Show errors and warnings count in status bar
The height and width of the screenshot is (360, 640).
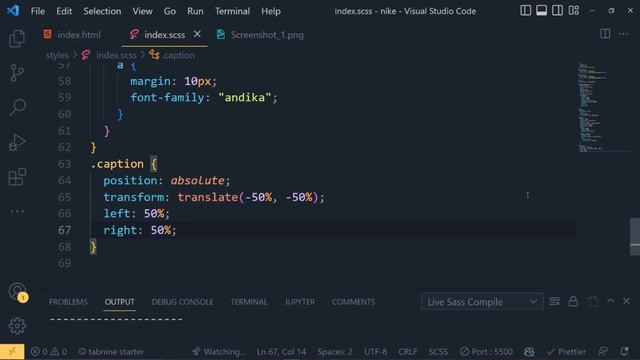point(49,351)
